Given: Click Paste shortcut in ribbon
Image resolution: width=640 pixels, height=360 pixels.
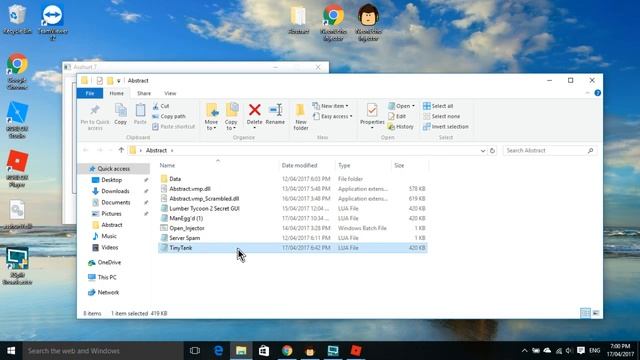Looking at the screenshot, I should click(x=173, y=127).
